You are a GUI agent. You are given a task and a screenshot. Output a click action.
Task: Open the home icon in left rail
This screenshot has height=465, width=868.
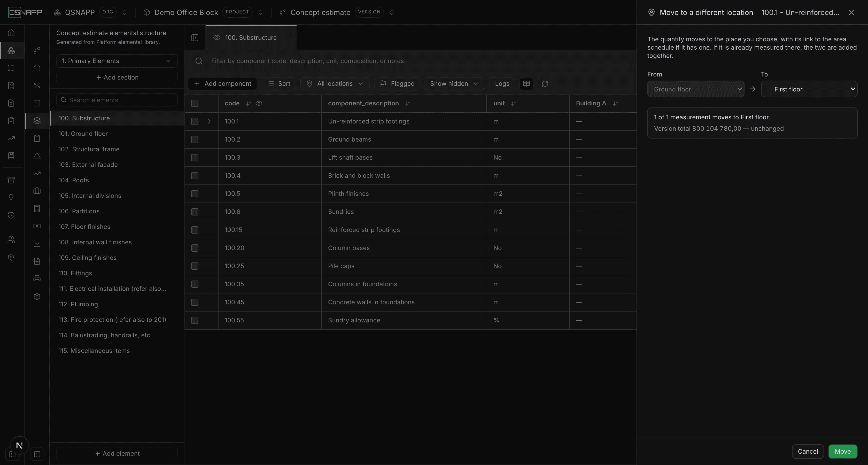11,33
